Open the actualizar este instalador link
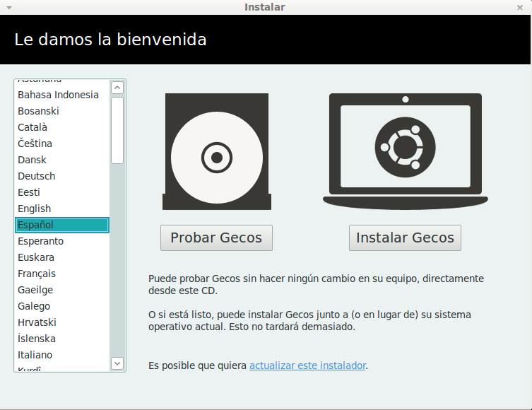Viewport: 532px width, 410px height. [x=308, y=365]
